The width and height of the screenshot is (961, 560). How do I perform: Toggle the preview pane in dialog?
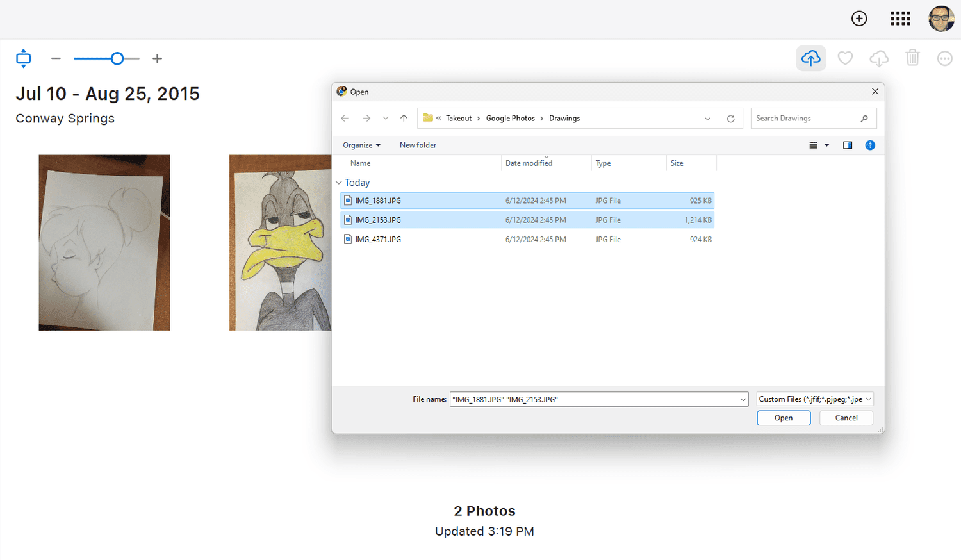(x=848, y=145)
